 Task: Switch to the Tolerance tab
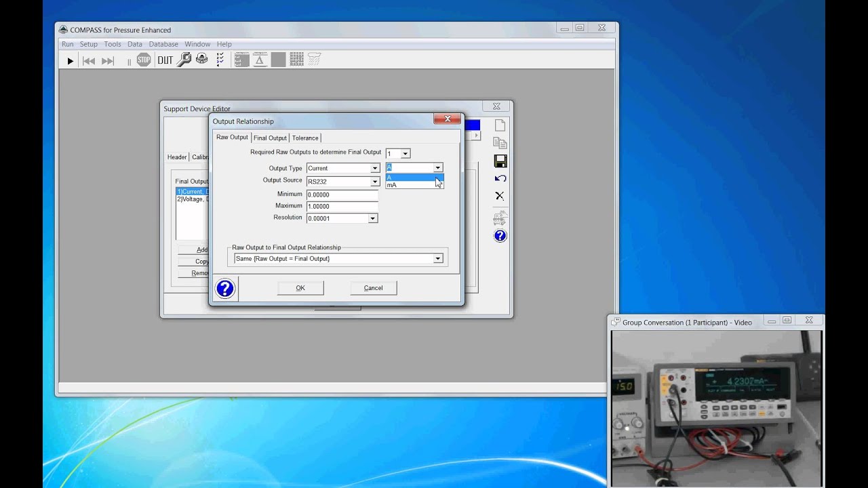tap(305, 138)
